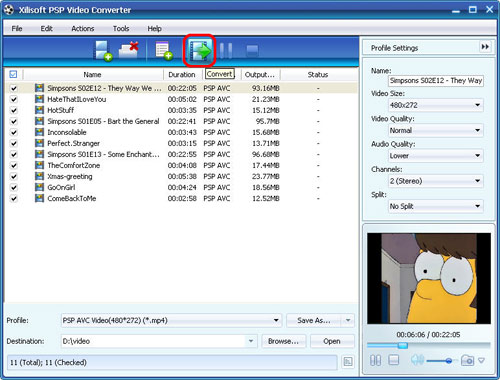Uncheck the Perfect.Stranger checkbox
Viewport: 500px width, 380px height.
point(14,143)
